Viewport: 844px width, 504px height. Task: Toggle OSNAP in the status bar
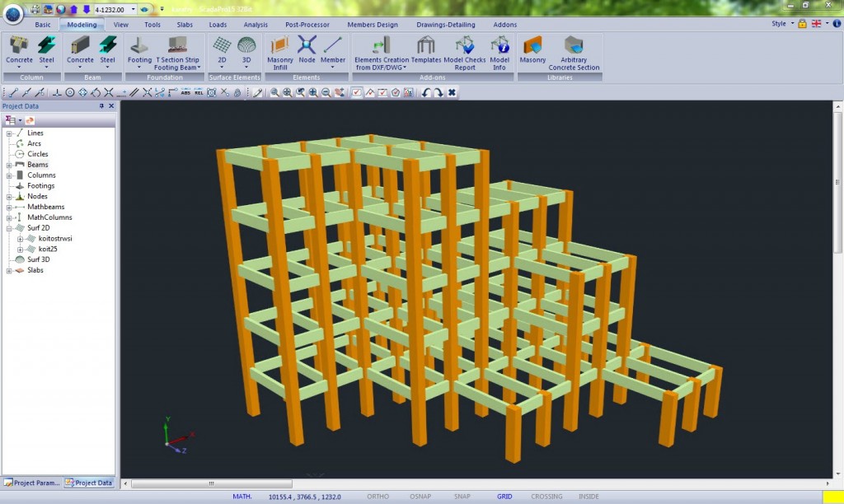(x=420, y=497)
